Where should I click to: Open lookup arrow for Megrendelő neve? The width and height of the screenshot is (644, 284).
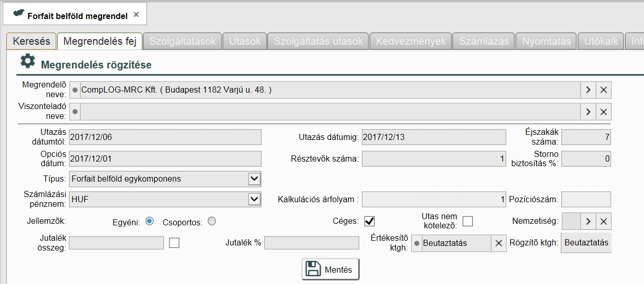click(588, 90)
